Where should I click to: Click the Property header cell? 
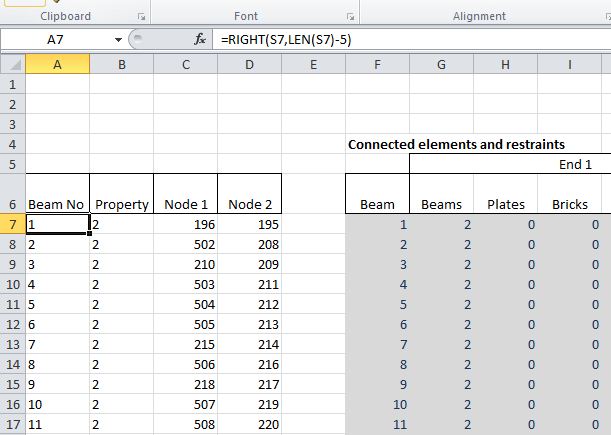(x=121, y=204)
